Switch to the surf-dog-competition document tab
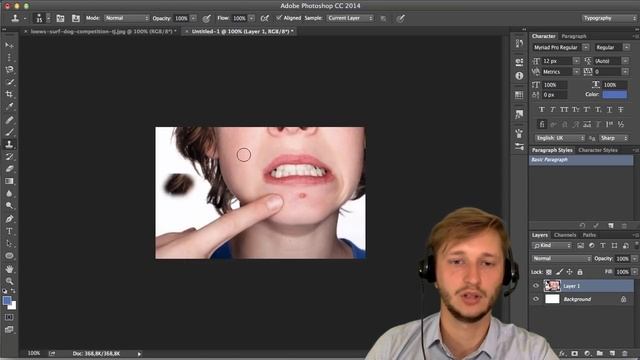Image resolution: width=640 pixels, height=360 pixels. click(100, 31)
